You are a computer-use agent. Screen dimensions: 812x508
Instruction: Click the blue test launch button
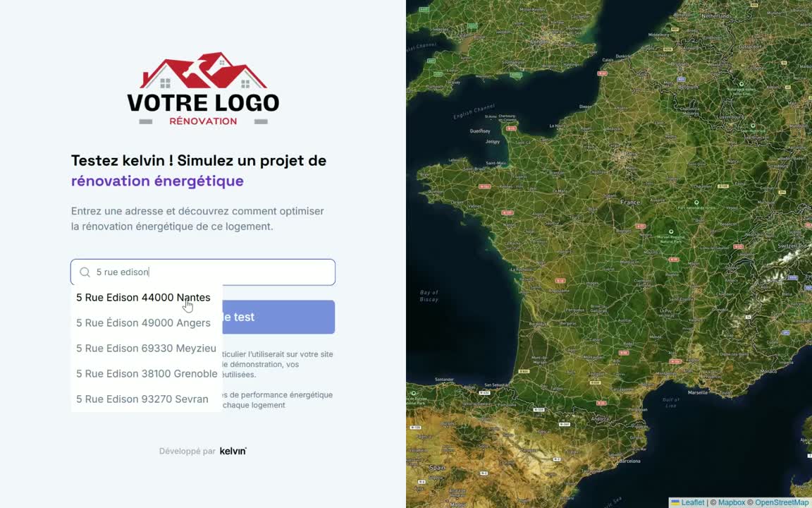click(x=278, y=317)
